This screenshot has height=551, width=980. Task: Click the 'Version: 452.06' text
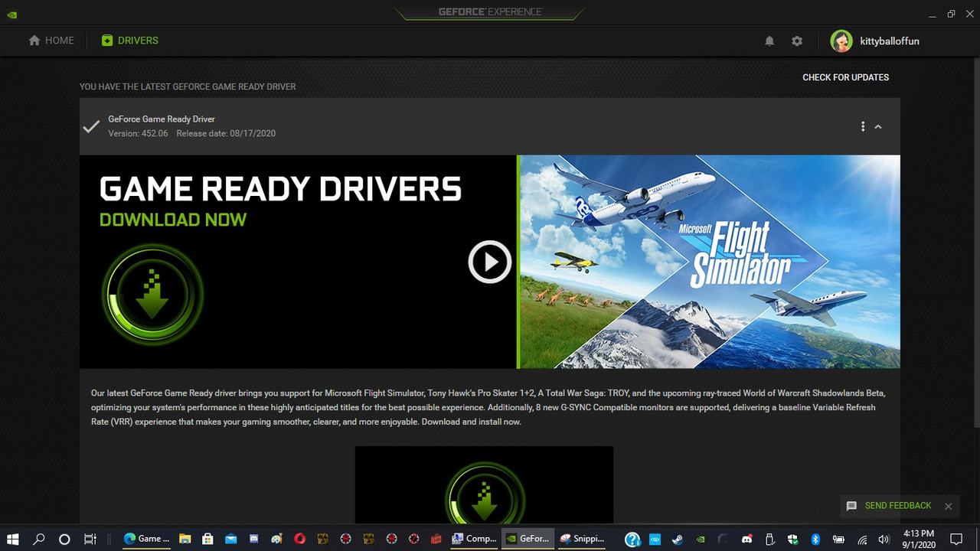[x=138, y=133]
